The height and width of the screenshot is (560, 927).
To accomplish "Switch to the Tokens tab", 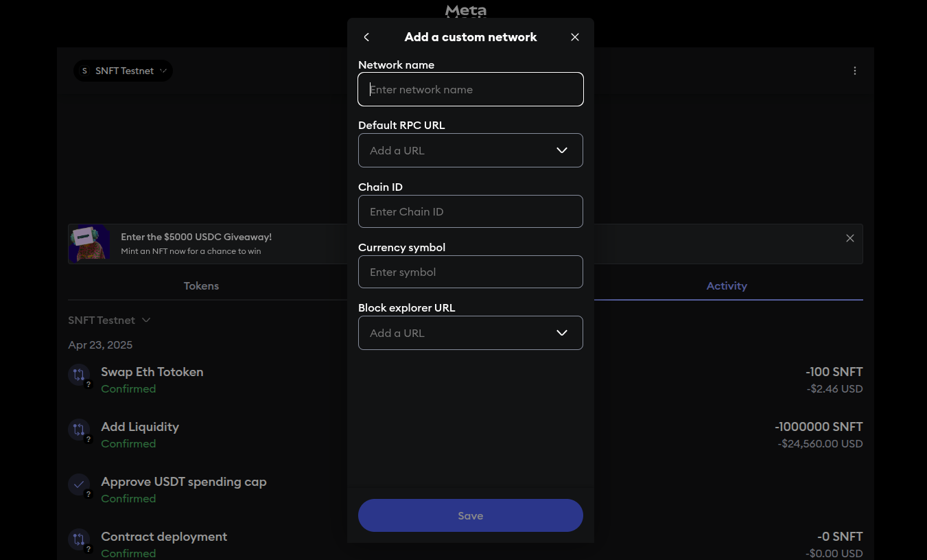I will click(x=201, y=285).
